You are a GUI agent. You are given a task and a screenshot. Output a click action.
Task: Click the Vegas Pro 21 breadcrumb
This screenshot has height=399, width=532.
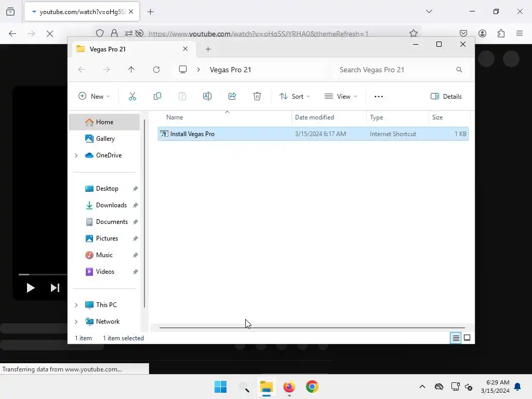coord(230,70)
